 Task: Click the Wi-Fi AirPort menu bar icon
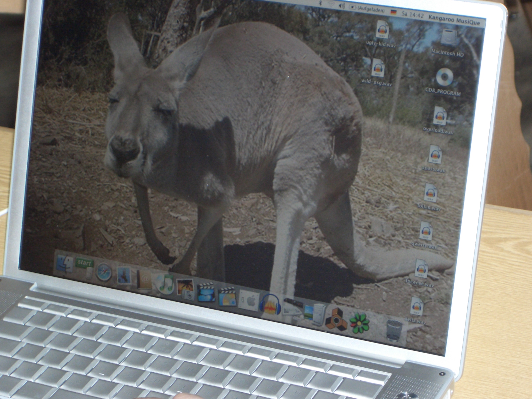tap(332, 4)
